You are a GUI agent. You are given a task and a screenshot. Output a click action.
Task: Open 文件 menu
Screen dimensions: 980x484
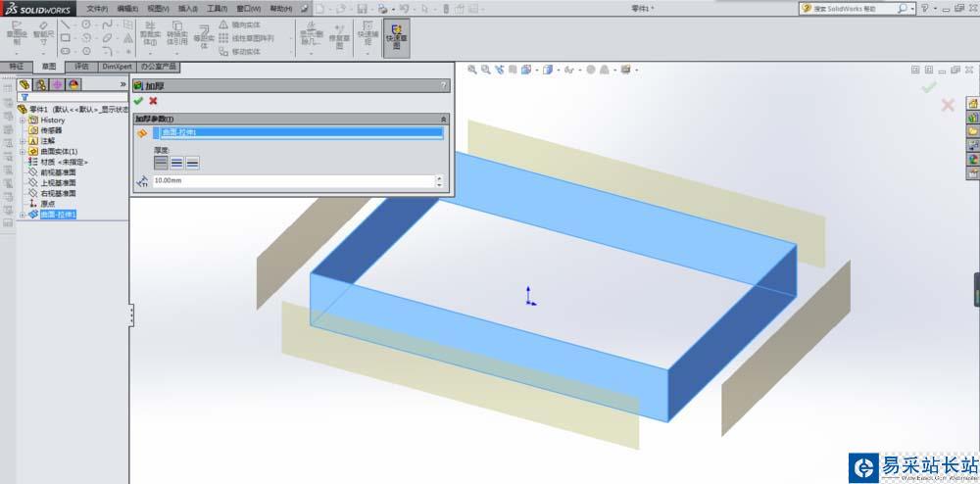97,9
